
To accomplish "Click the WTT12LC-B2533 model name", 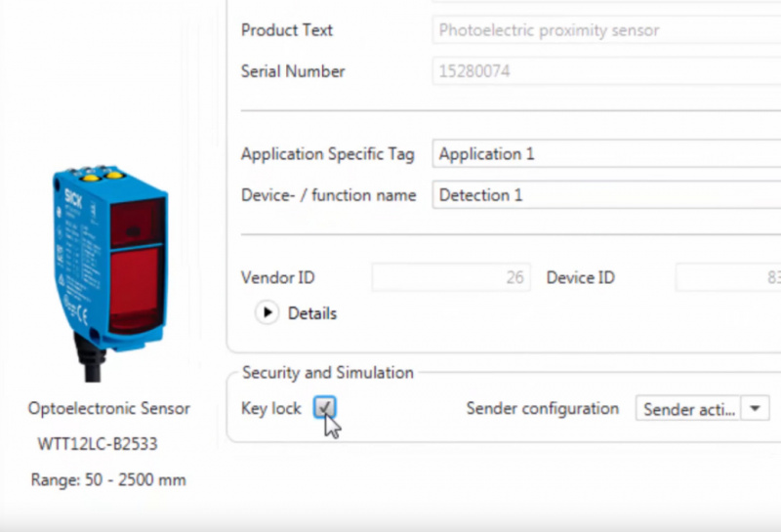I will point(98,444).
